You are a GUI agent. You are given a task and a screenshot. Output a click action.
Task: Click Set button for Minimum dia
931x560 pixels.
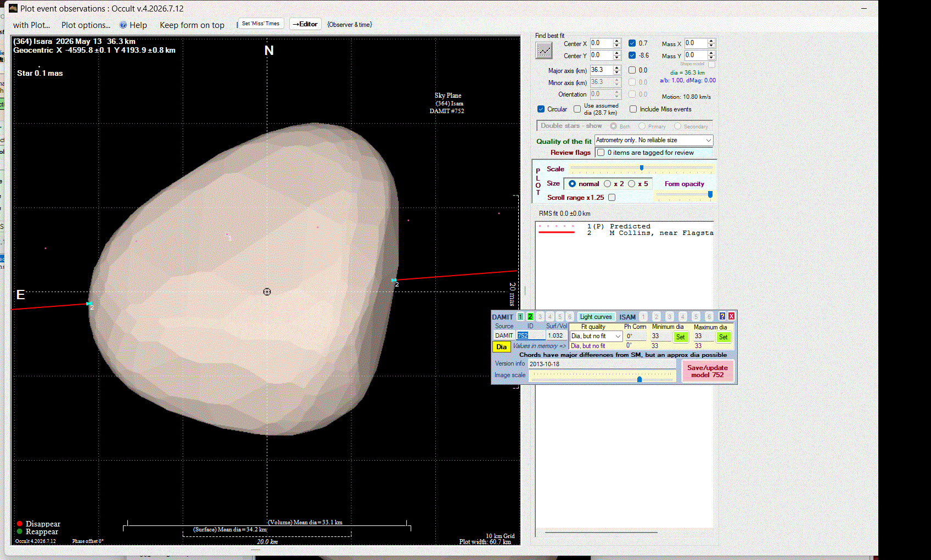(680, 337)
